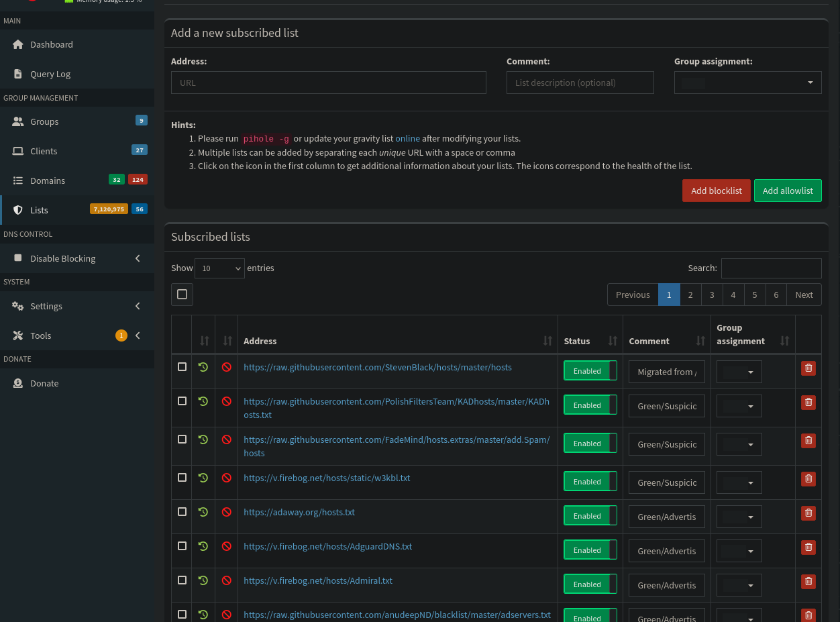Go to page 6 of lists
The width and height of the screenshot is (840, 622).
pyautogui.click(x=776, y=295)
